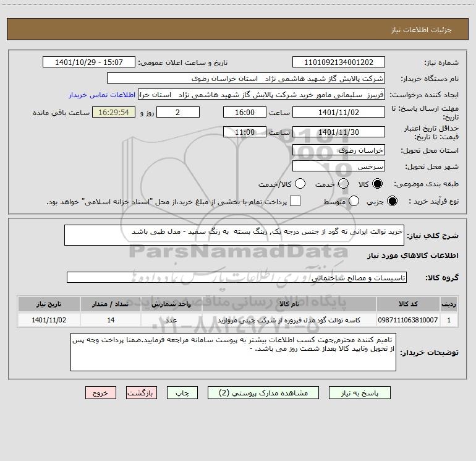
Task: Click the general description text box
Action: click(234, 235)
